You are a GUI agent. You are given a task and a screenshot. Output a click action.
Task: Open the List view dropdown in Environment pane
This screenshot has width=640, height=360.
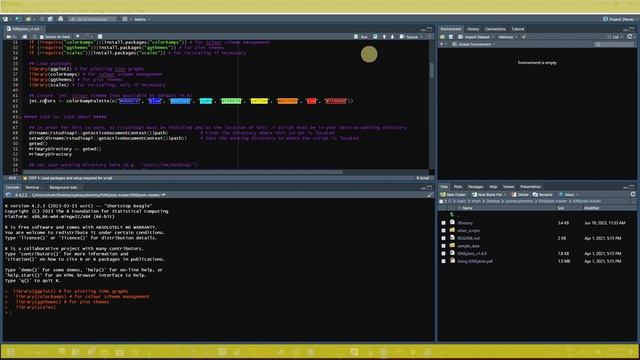615,37
